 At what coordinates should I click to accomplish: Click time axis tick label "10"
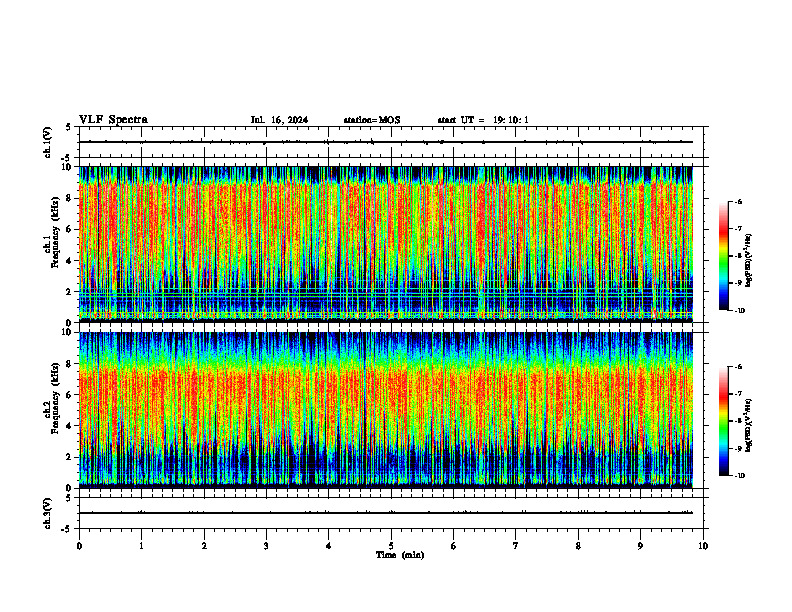[x=703, y=546]
